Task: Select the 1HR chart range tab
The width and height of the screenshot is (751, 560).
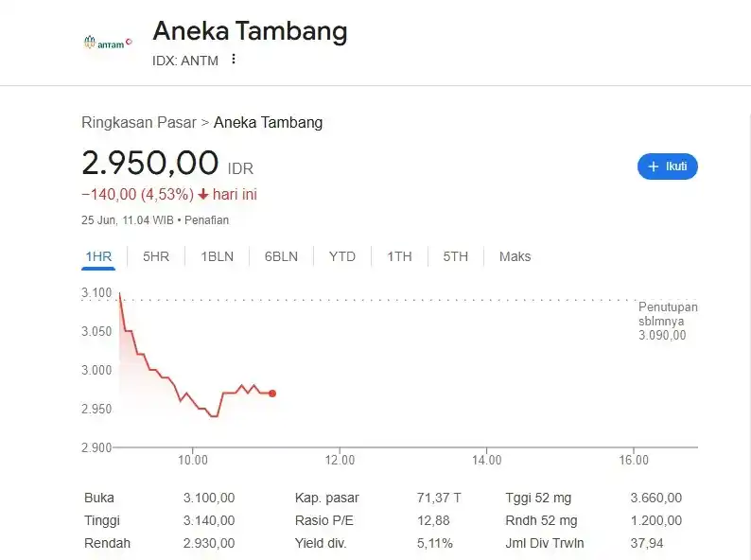Action: (x=98, y=256)
